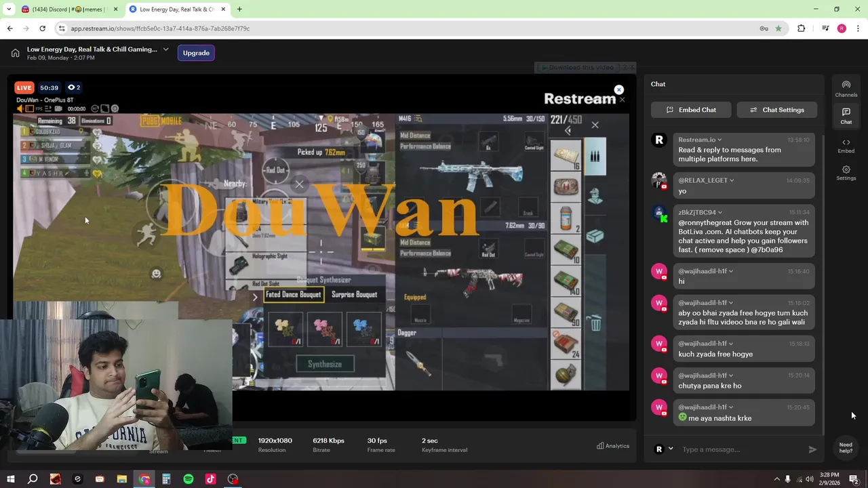Click the 1920x1080 resolution value
Screen dimensions: 868x488
(275, 441)
